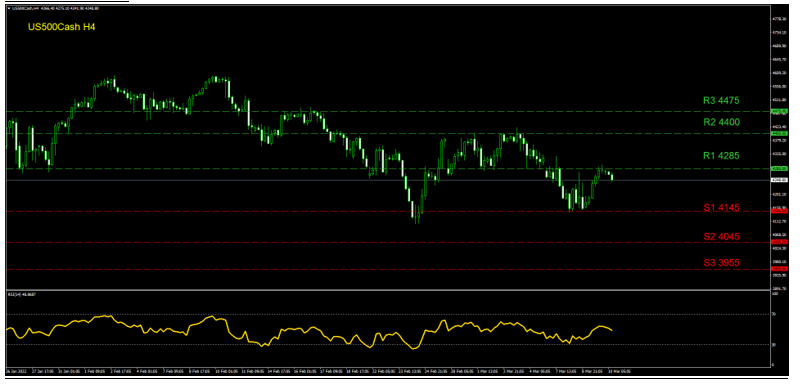802x384 pixels.
Task: Select the yellow RSI line in the indicator pane
Action: tap(307, 331)
